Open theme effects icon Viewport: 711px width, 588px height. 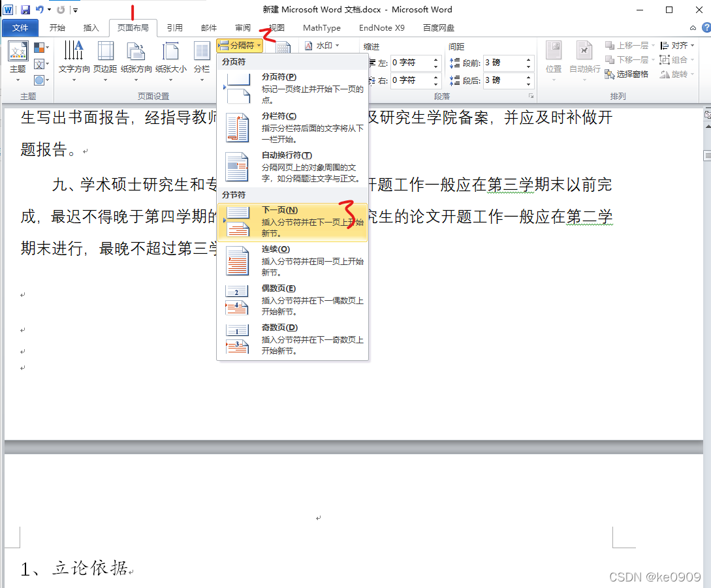pyautogui.click(x=41, y=80)
